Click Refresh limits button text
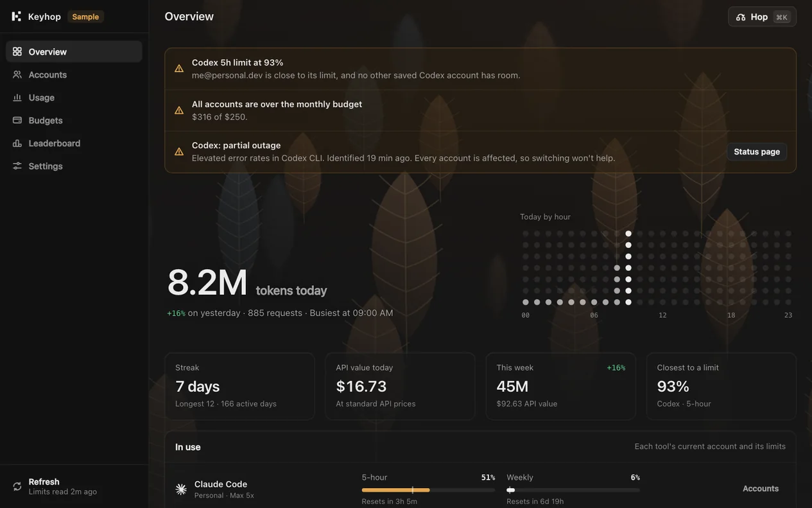812x508 pixels. [x=44, y=482]
